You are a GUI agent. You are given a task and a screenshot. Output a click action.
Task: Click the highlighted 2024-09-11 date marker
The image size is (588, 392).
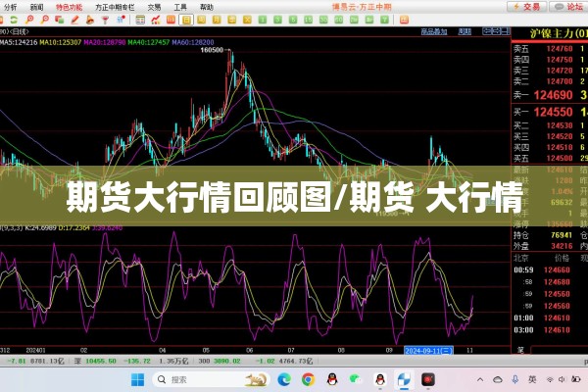pyautogui.click(x=428, y=351)
